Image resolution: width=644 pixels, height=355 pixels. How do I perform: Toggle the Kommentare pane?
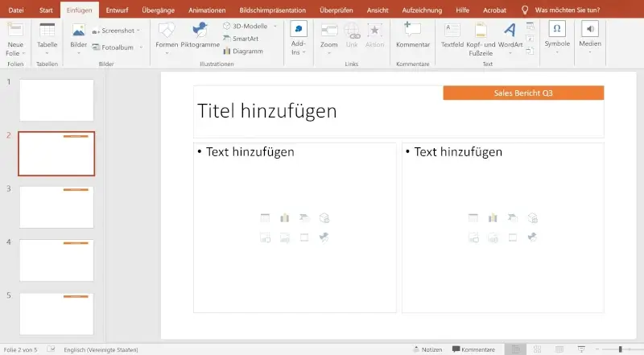tap(473, 349)
